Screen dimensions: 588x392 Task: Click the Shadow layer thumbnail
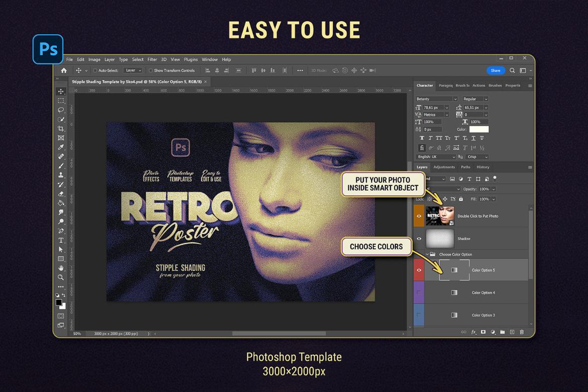pyautogui.click(x=440, y=239)
